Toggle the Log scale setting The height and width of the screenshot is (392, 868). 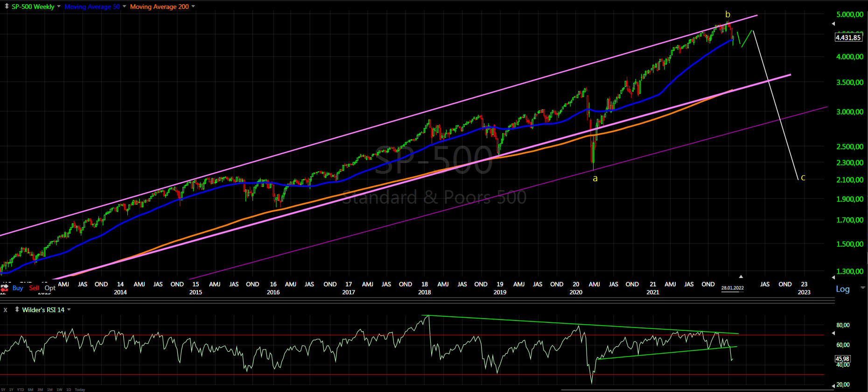pyautogui.click(x=843, y=289)
